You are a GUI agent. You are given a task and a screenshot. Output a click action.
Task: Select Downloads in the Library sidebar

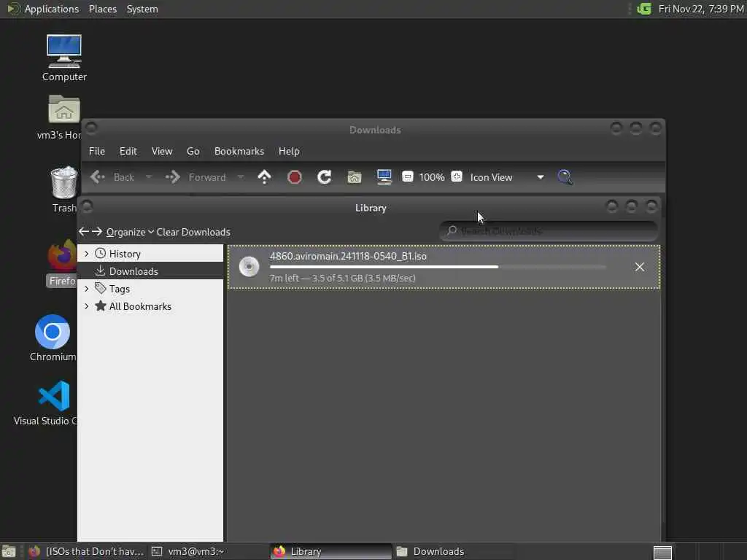(150, 271)
